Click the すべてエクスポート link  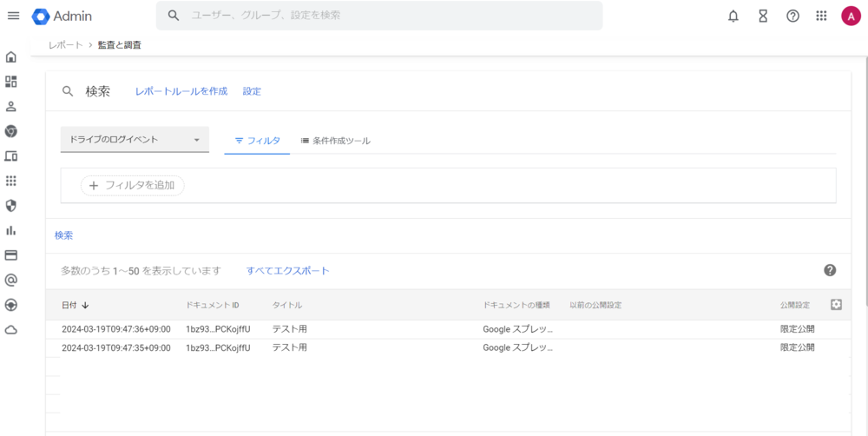tap(287, 271)
